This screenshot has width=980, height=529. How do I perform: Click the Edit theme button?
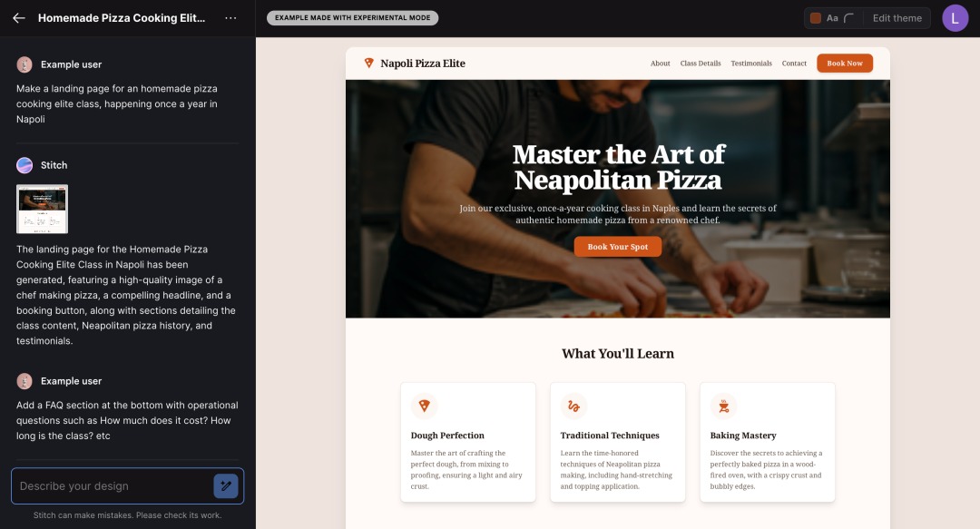(x=897, y=18)
